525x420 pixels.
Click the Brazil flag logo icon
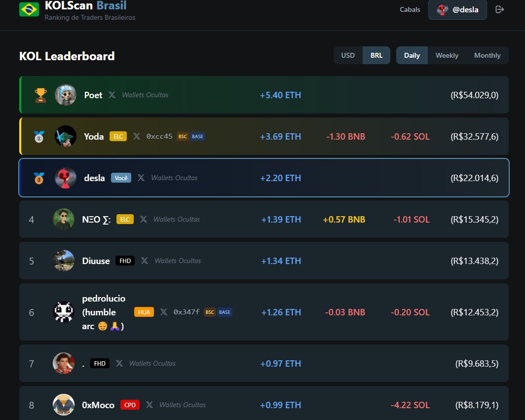pyautogui.click(x=29, y=9)
